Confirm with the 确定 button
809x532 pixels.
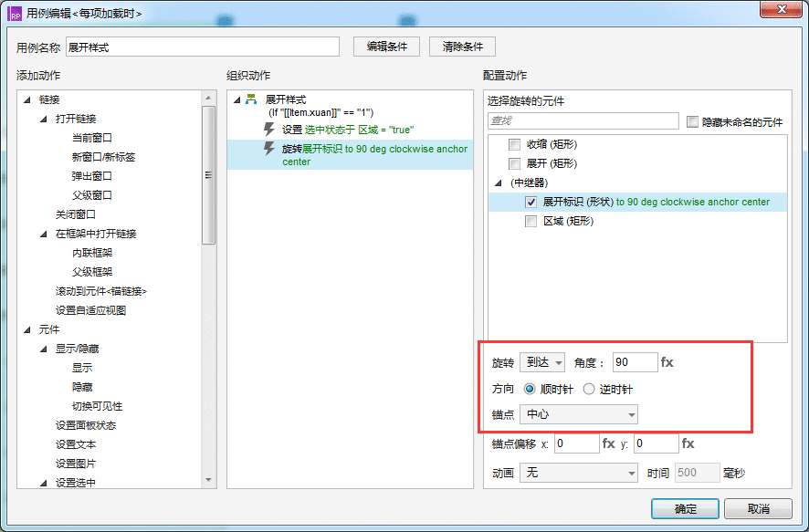pyautogui.click(x=685, y=509)
